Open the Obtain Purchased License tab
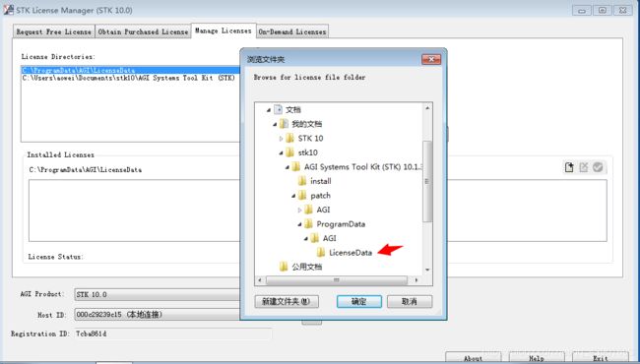The image size is (640, 364). [143, 31]
